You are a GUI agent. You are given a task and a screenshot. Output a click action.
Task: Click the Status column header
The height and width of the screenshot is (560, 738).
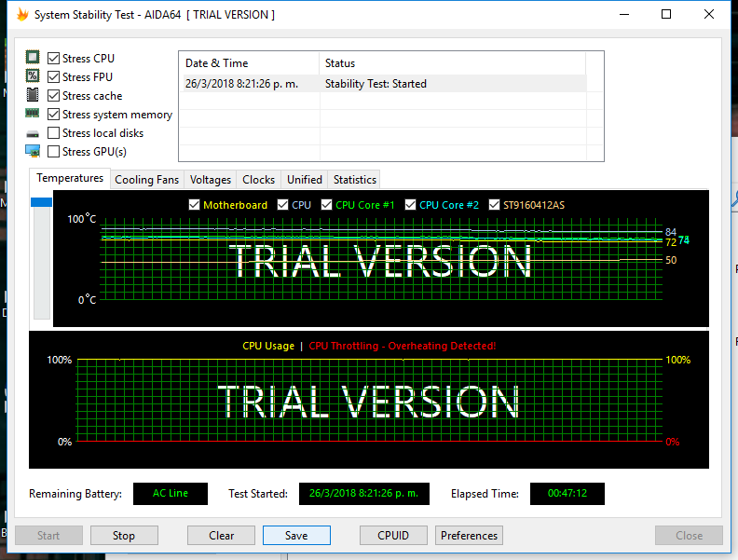pos(452,63)
